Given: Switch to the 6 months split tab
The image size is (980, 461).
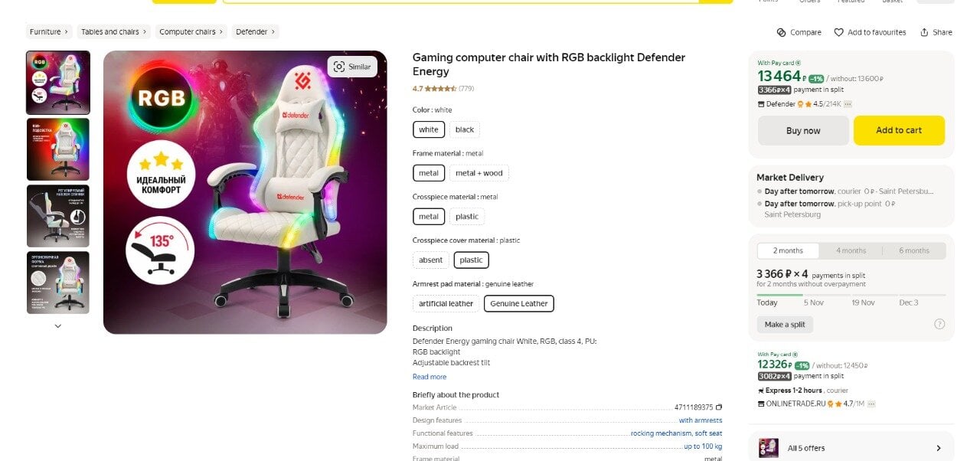Looking at the screenshot, I should [913, 250].
